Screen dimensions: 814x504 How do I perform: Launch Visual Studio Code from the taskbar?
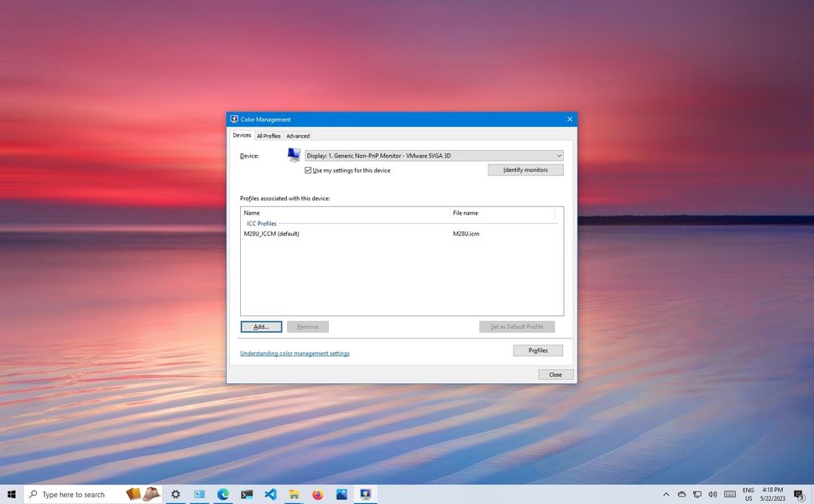pyautogui.click(x=270, y=495)
